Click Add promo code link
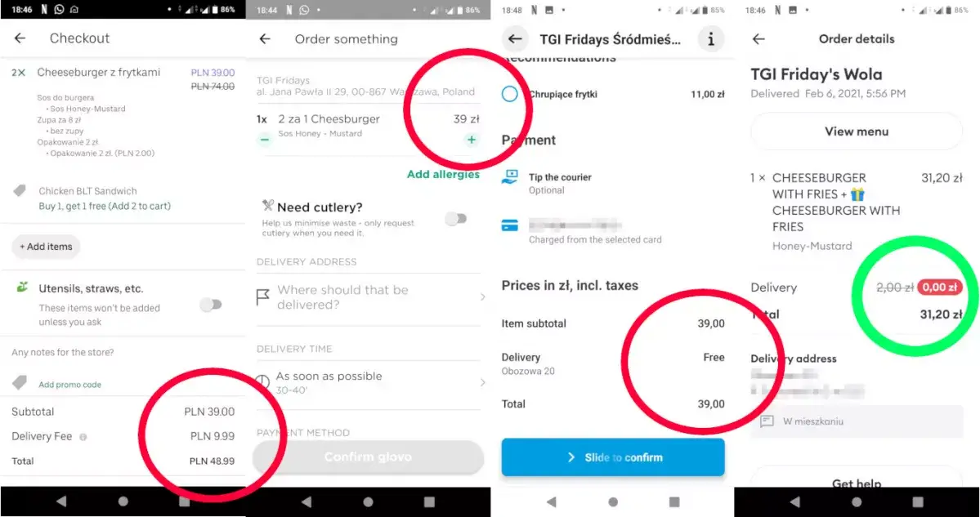The width and height of the screenshot is (980, 517). click(x=70, y=385)
